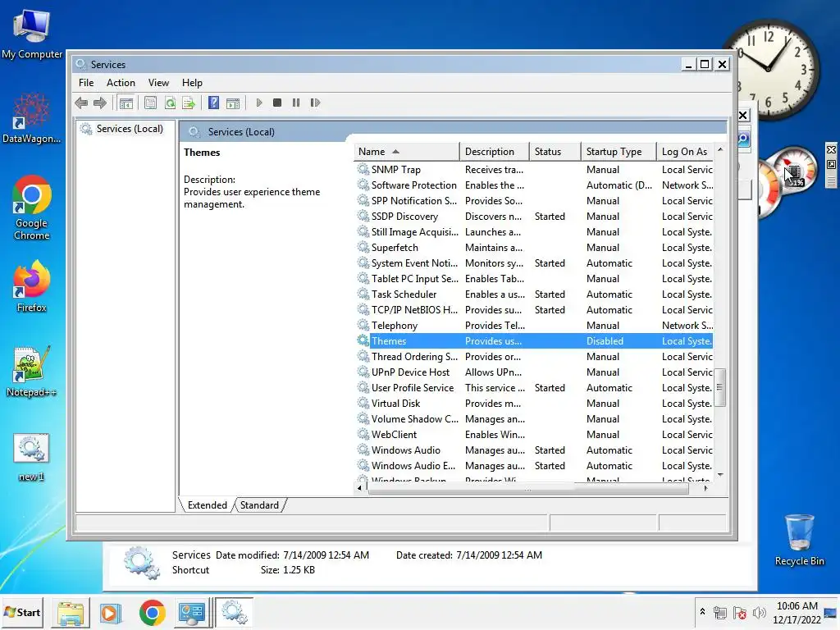Click the Google Chrome desktop icon

click(x=32, y=208)
